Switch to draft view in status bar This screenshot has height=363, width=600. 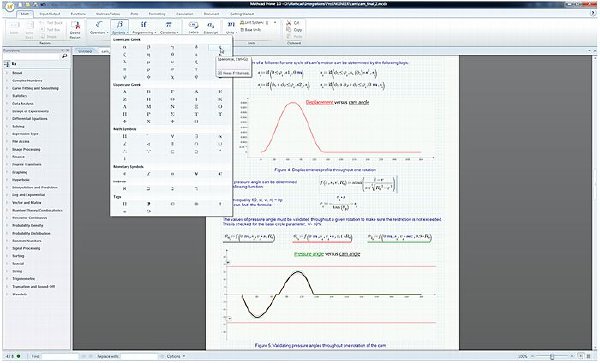589,356
